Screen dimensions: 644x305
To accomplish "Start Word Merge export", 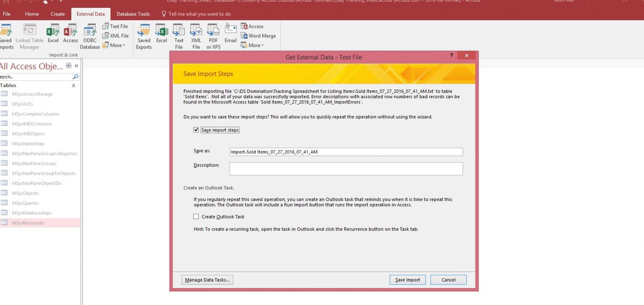I will (258, 36).
